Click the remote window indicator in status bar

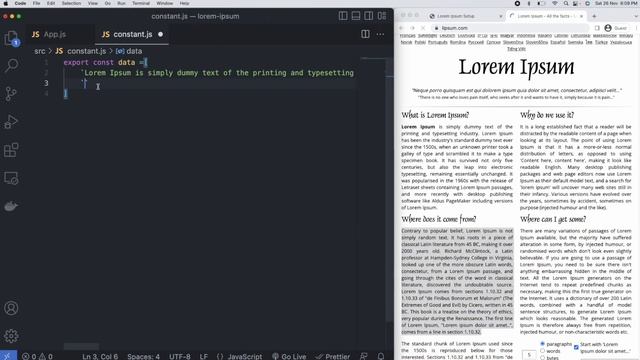click(x=8, y=356)
